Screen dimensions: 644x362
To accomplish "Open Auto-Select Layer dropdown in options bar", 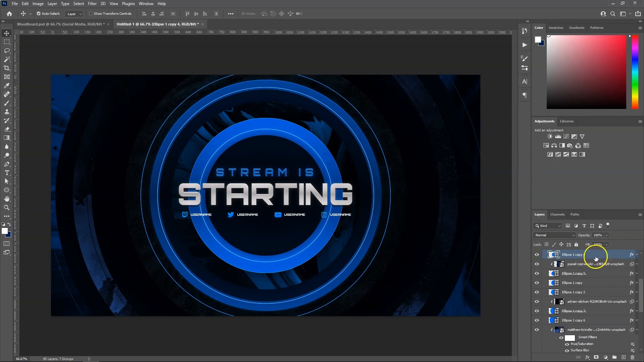I will click(x=74, y=14).
